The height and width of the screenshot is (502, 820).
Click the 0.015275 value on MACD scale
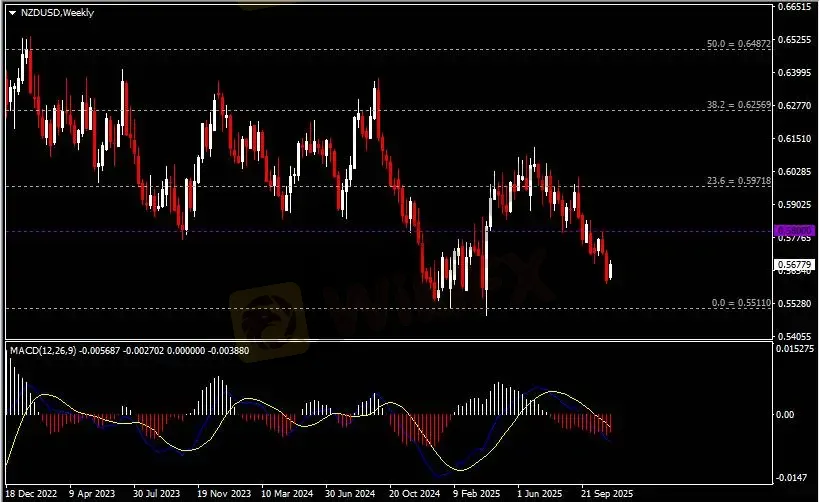(796, 349)
